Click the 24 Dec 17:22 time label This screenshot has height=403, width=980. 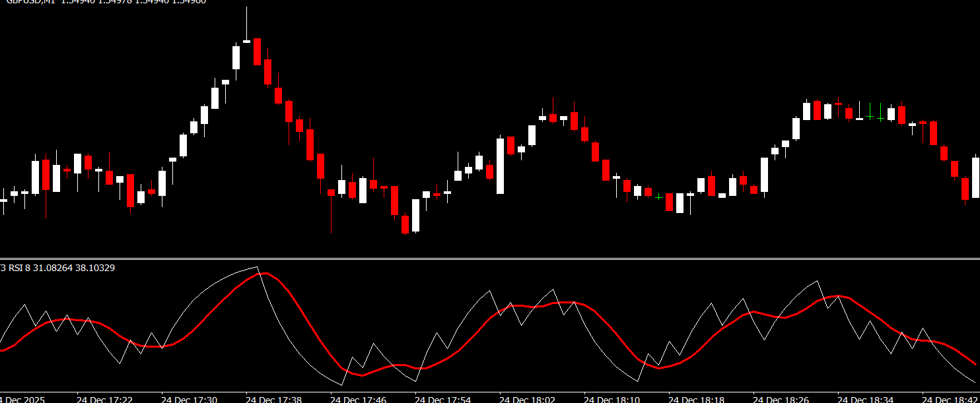[104, 399]
